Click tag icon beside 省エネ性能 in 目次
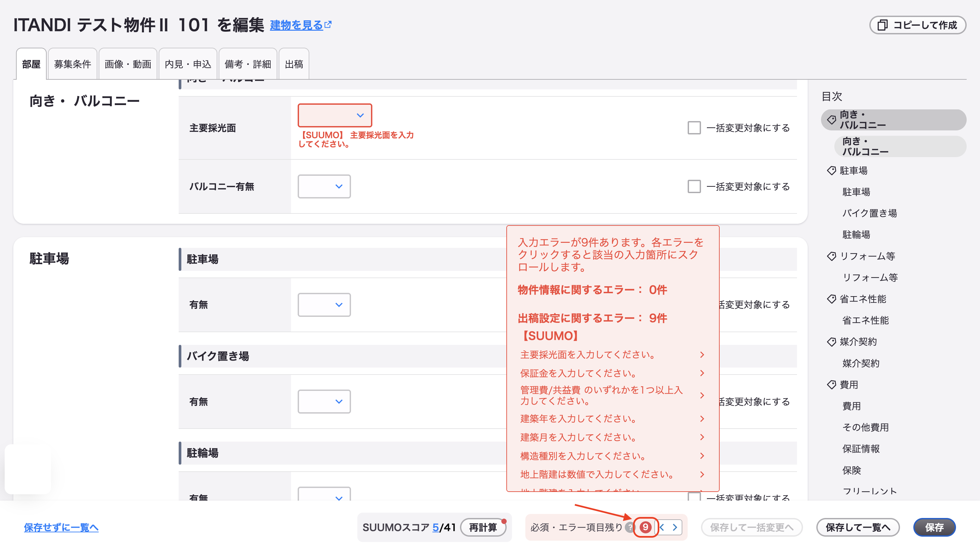 coord(831,299)
